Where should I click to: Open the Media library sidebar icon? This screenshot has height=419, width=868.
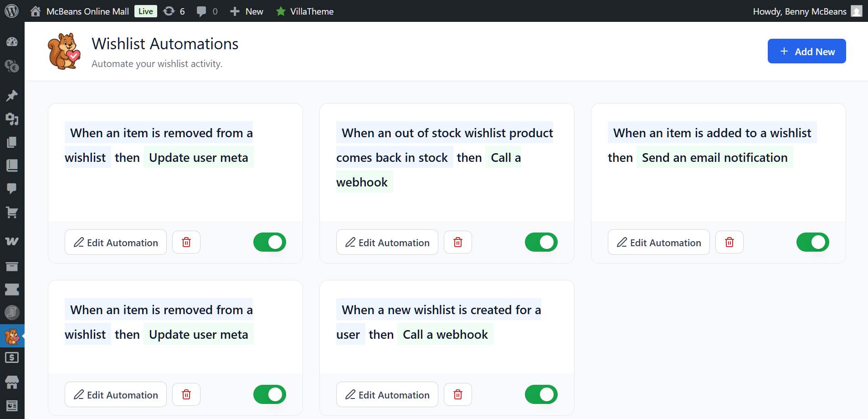(12, 119)
